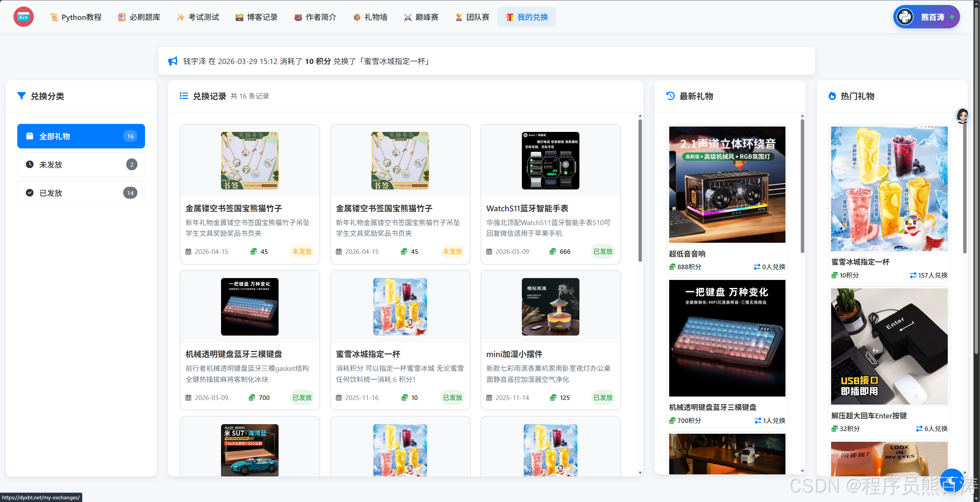The width and height of the screenshot is (980, 502).
Task: Click the 已发放 badge on mini加湿小摆件 card
Action: pos(603,398)
